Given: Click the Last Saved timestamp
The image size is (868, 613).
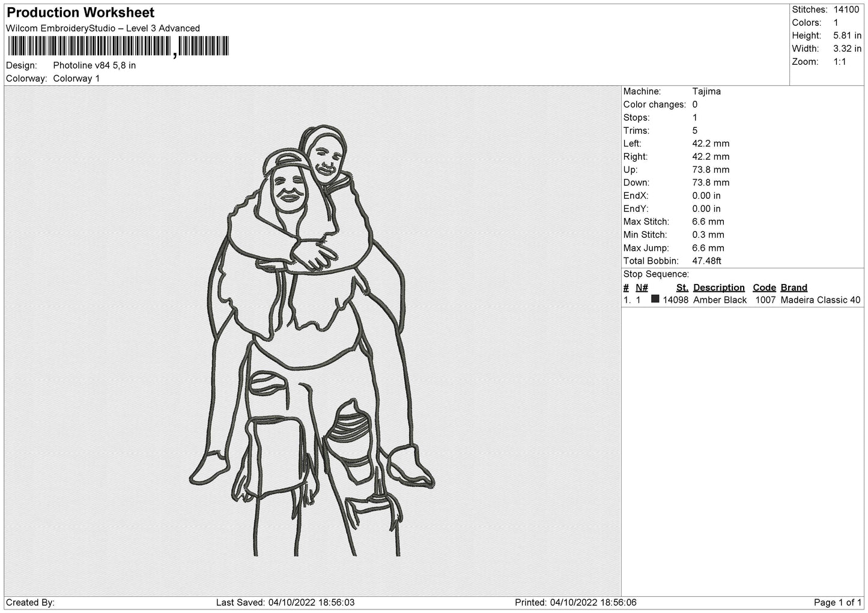Looking at the screenshot, I should tap(285, 602).
